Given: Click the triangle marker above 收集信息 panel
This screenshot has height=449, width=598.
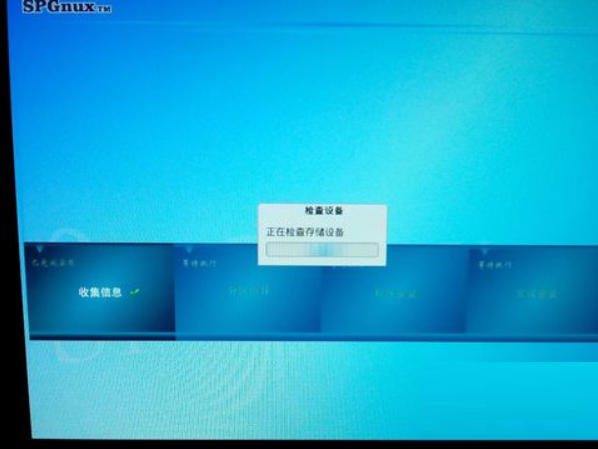Looking at the screenshot, I should 39,249.
